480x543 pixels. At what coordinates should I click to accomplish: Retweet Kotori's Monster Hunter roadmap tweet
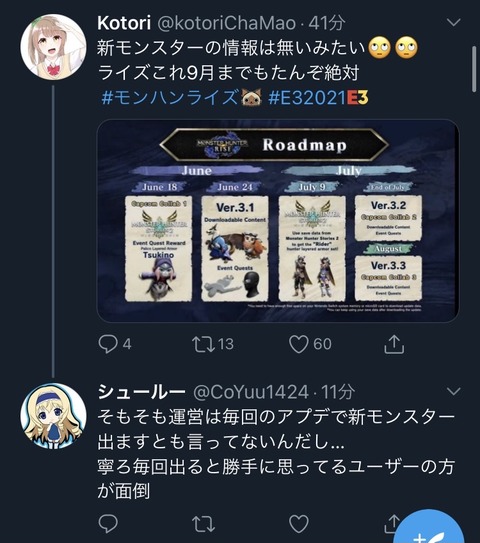[x=203, y=344]
